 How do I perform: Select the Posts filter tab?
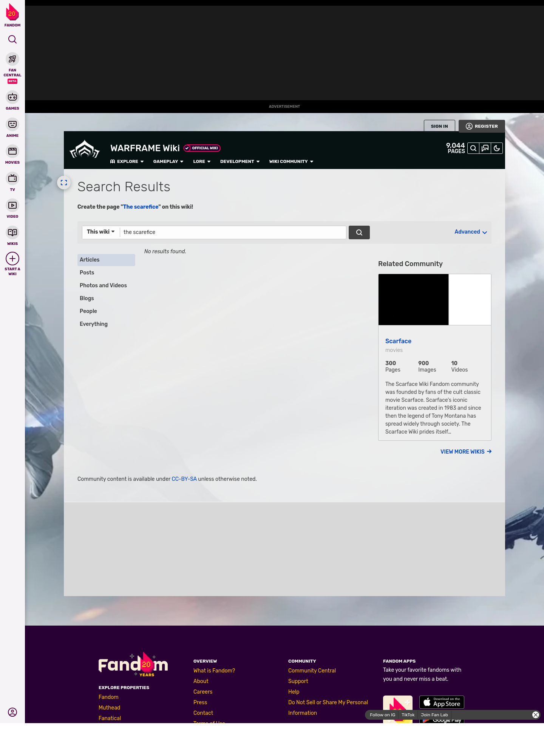click(x=106, y=273)
